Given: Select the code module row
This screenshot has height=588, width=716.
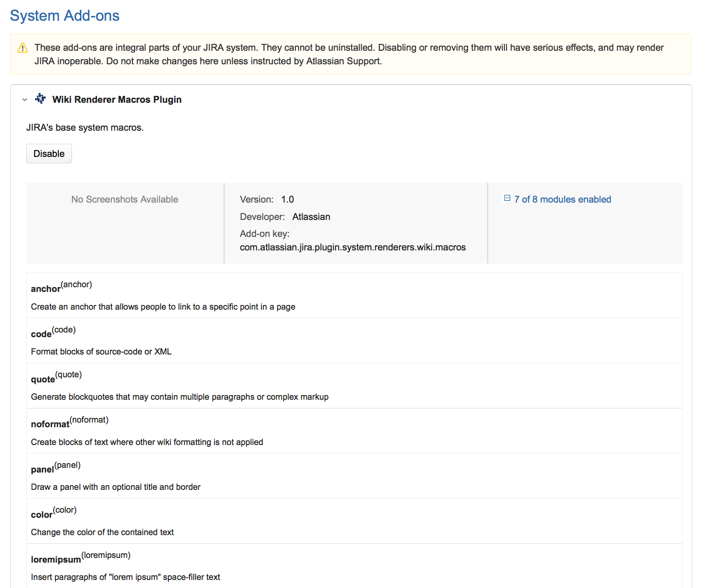Looking at the screenshot, I should click(354, 341).
